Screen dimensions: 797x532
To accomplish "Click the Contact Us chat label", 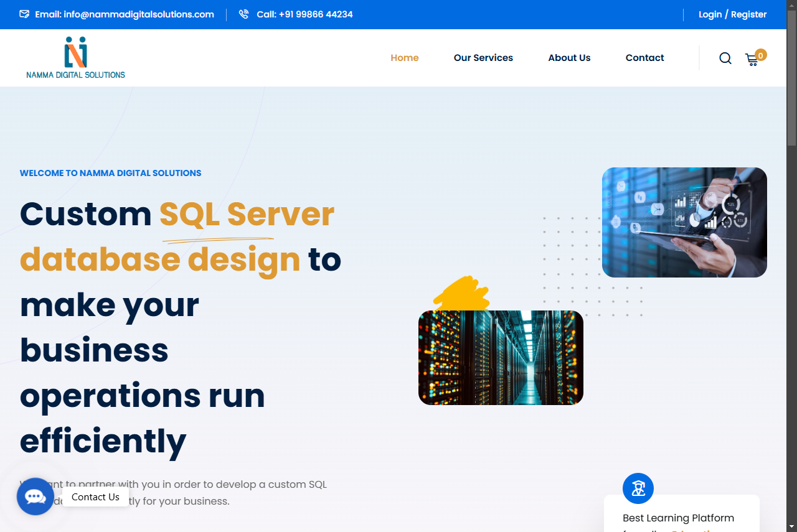I will (95, 497).
